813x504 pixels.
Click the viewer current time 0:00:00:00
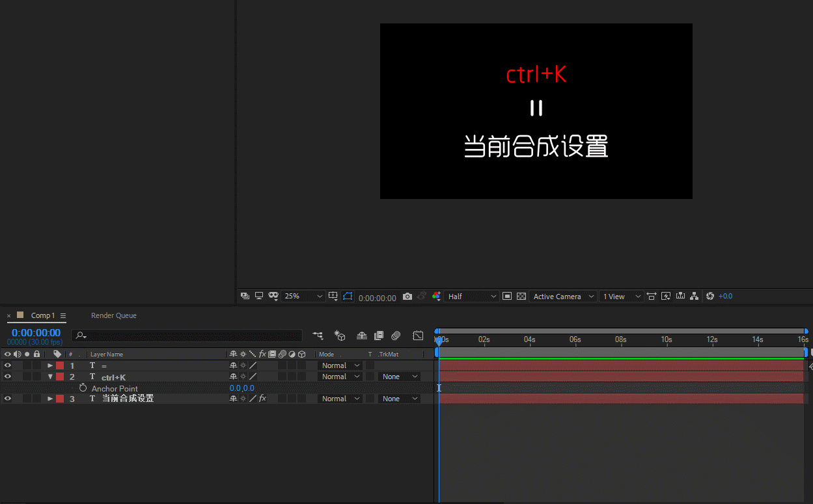pyautogui.click(x=377, y=298)
